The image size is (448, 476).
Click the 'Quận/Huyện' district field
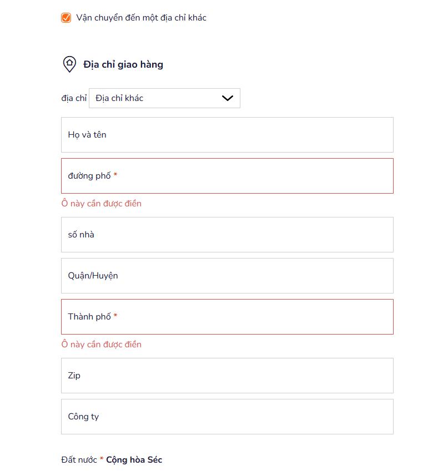point(227,276)
